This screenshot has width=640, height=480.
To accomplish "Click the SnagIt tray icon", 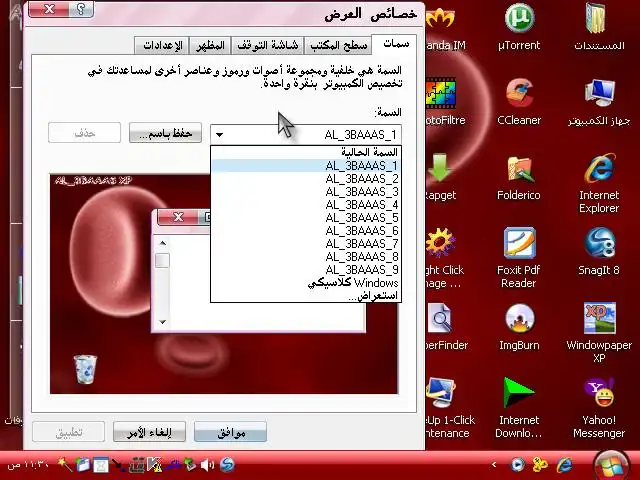I will click(227, 464).
